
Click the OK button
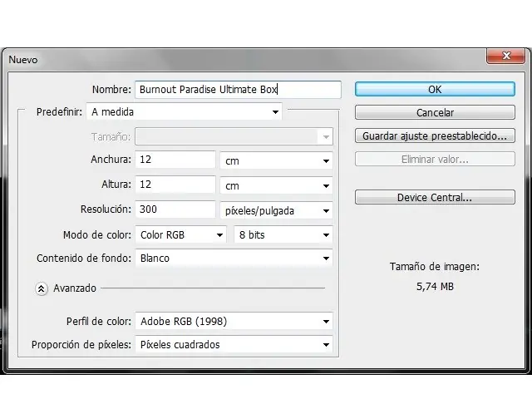pos(435,89)
